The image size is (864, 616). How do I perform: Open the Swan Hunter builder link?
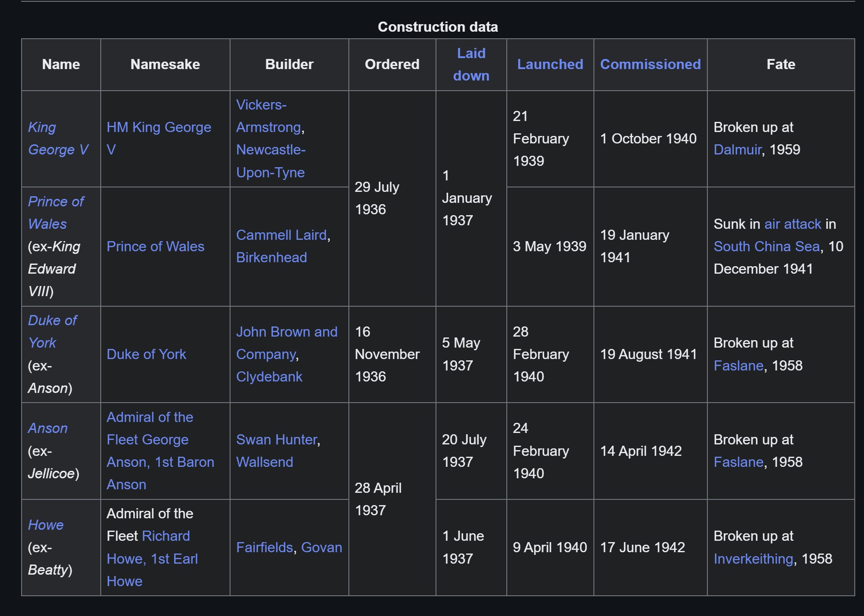pyautogui.click(x=277, y=440)
